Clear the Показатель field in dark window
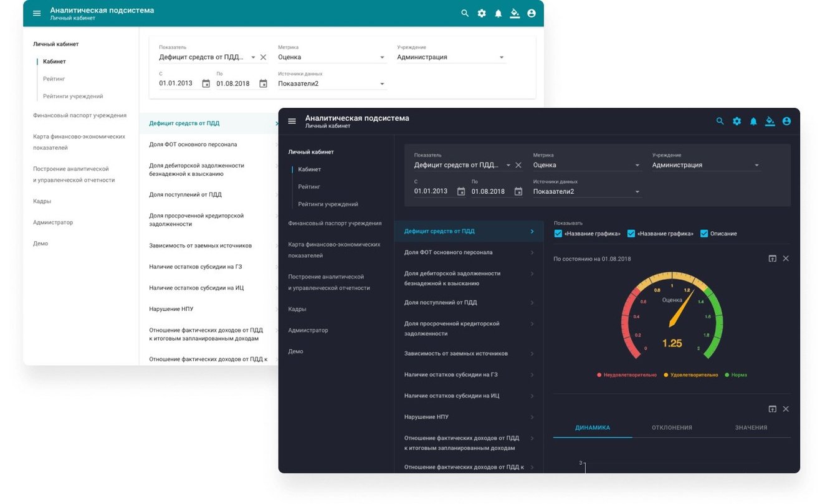This screenshot has width=835, height=504. coord(518,165)
